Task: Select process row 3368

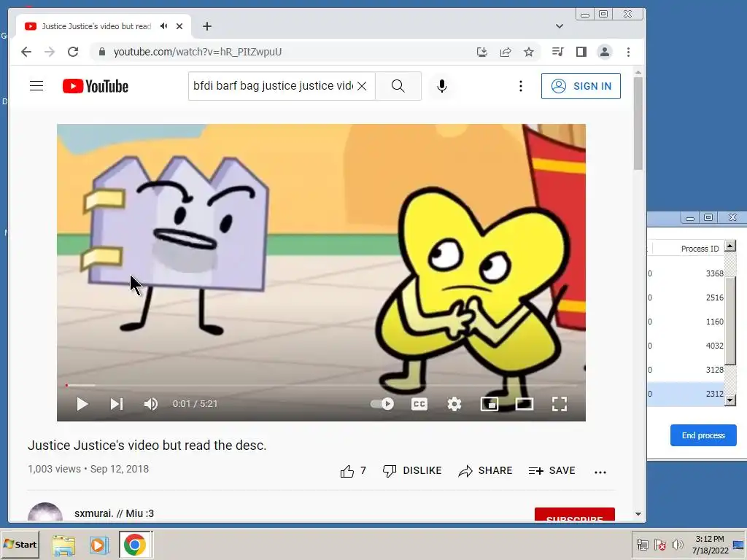Action: [x=686, y=273]
